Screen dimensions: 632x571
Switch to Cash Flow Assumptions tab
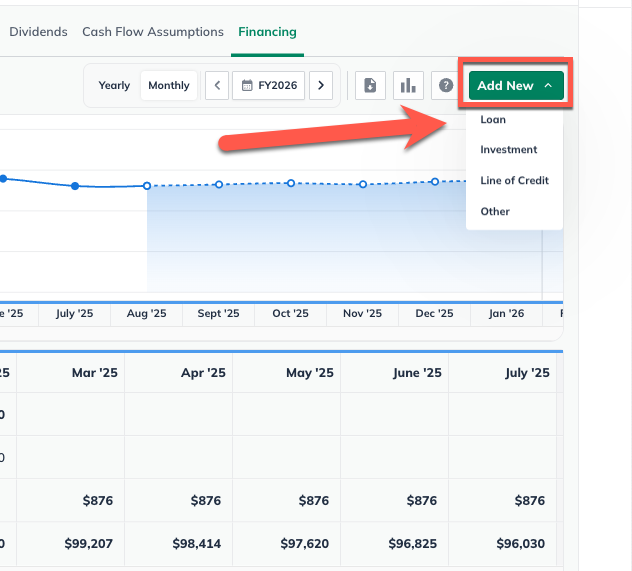(x=153, y=32)
